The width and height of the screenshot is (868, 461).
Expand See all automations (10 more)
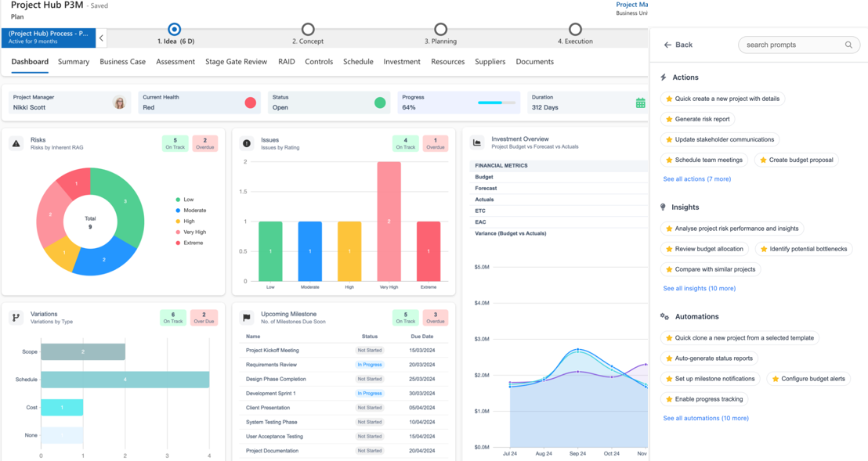706,419
